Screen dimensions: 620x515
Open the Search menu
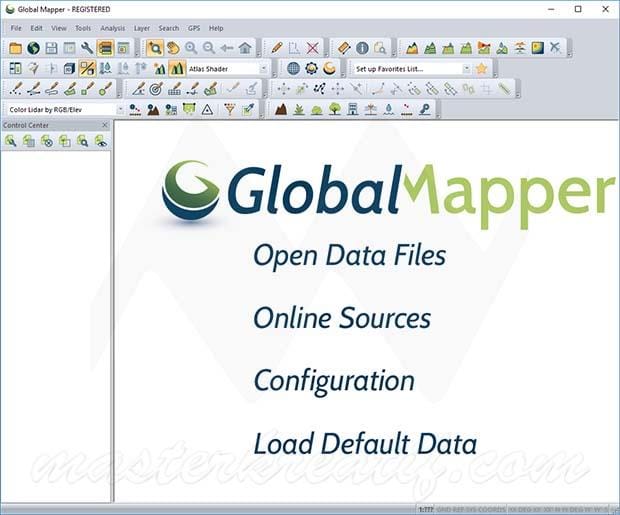pos(169,28)
